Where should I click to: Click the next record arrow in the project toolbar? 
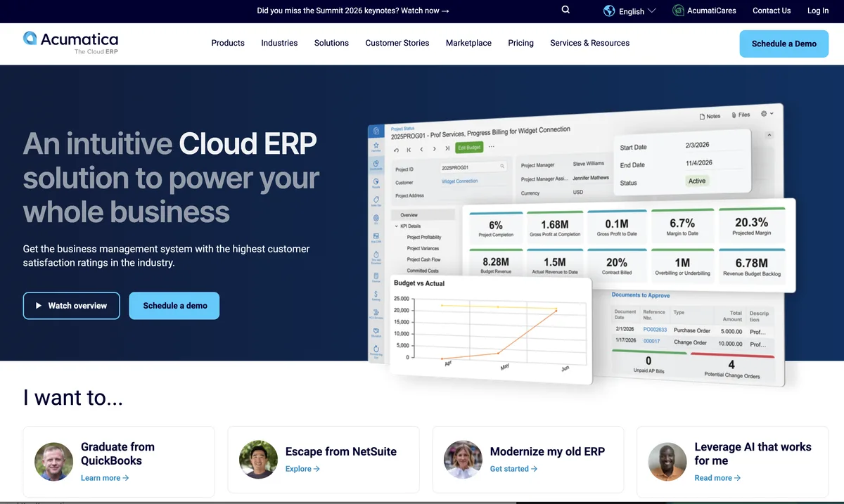[x=435, y=149]
